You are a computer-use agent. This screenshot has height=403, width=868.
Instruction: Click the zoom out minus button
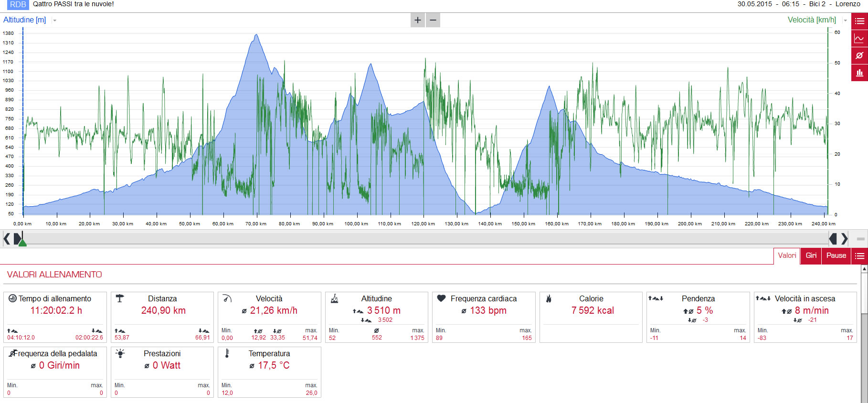click(x=433, y=20)
